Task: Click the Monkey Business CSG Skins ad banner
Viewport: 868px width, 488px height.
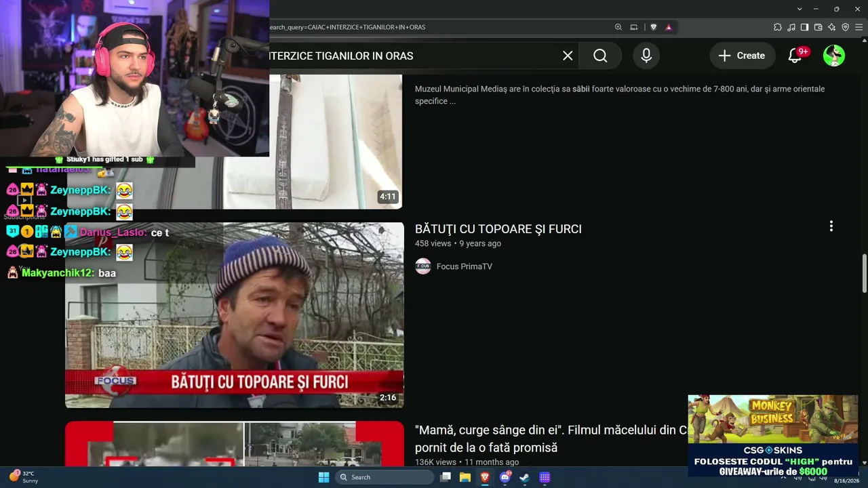Action: point(773,436)
